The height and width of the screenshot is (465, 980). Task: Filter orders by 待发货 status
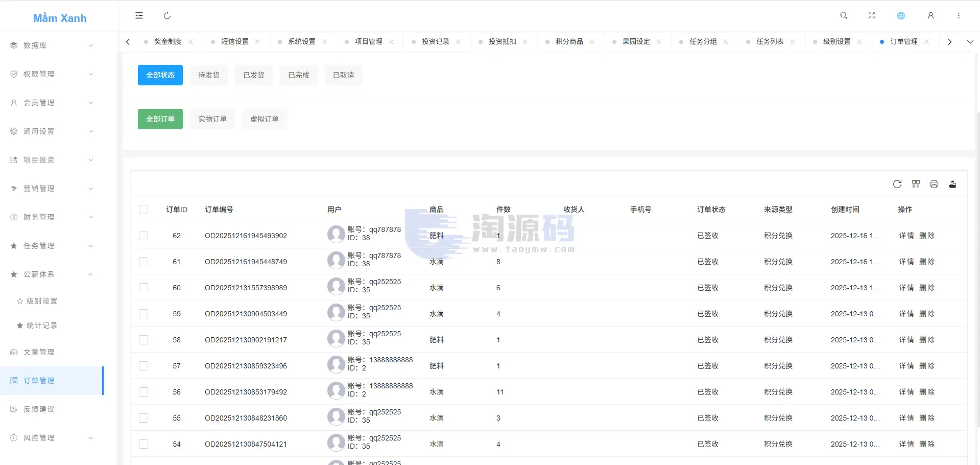coord(209,75)
